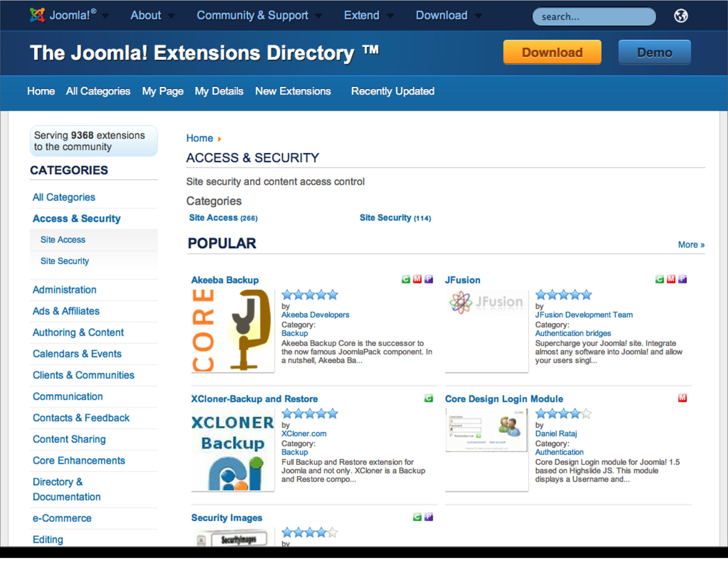Screen dimensions: 728x561
Task: Go to Home in blue navigation bar
Action: pyautogui.click(x=41, y=91)
